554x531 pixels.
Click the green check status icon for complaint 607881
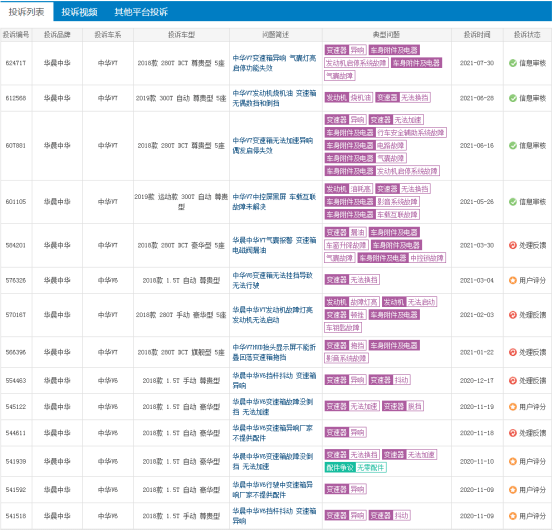pyautogui.click(x=513, y=145)
